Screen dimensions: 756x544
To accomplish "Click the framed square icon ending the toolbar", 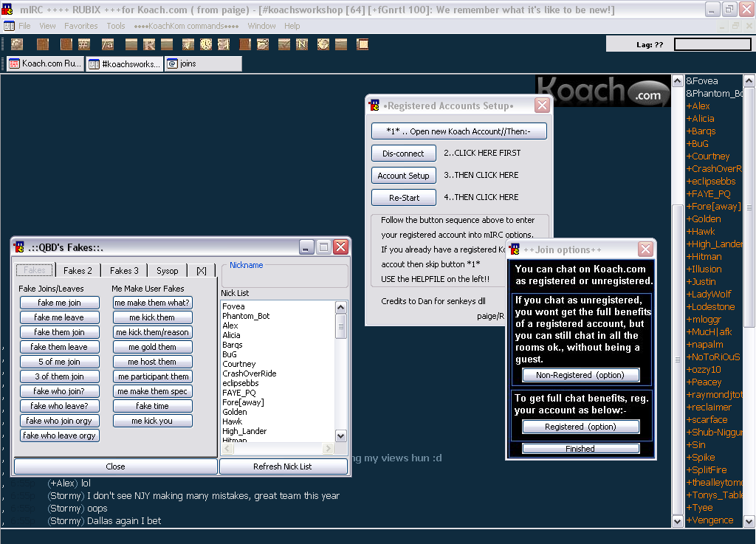I will click(362, 45).
